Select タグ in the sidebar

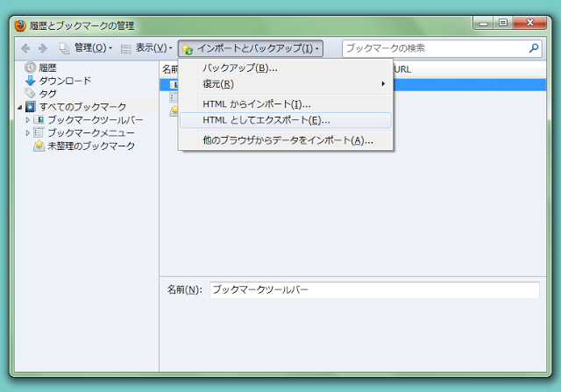pyautogui.click(x=47, y=94)
